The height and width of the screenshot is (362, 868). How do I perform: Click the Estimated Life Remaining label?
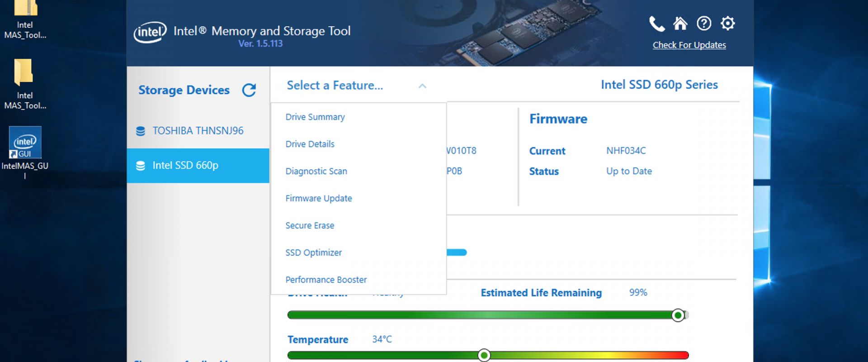pos(541,293)
